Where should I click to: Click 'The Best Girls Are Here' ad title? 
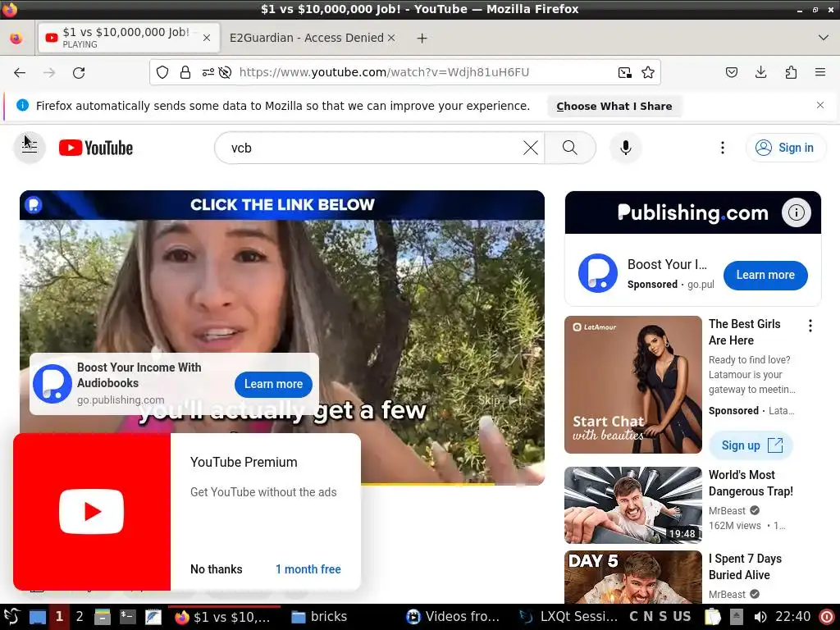pyautogui.click(x=744, y=332)
